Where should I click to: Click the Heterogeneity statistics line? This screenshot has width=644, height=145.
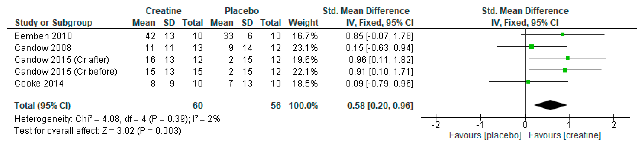pos(117,119)
